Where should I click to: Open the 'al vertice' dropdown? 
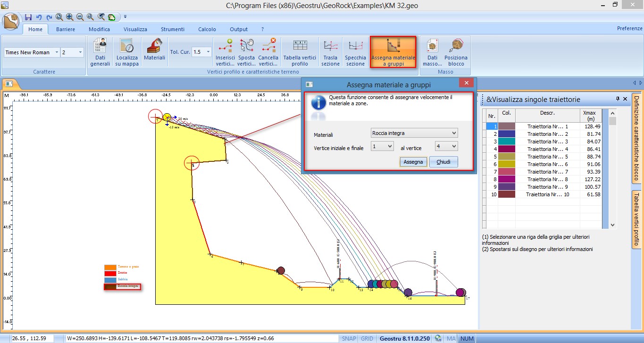pos(446,147)
